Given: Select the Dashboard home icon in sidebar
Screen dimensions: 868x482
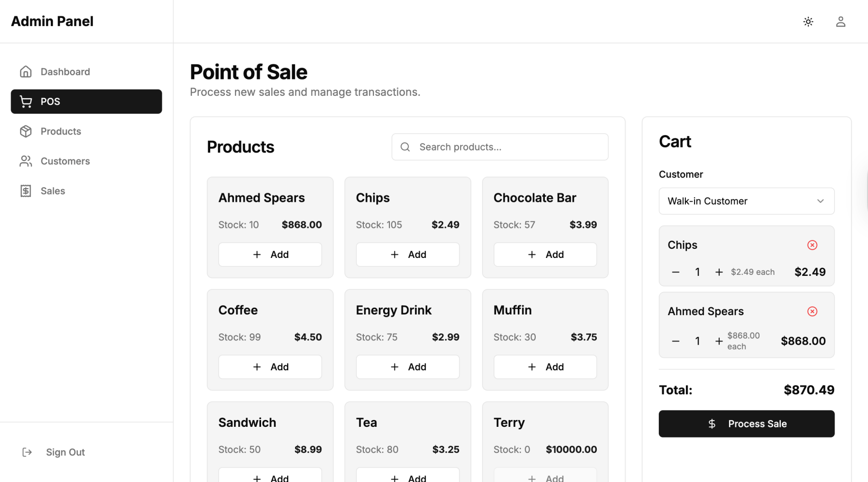Looking at the screenshot, I should 26,71.
